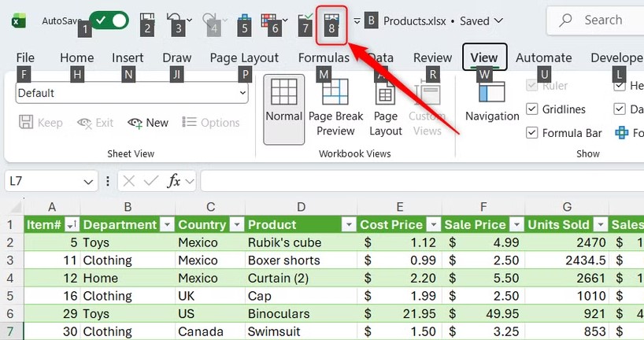The image size is (644, 340).
Task: Click the Undo arrow icon
Action: click(176, 20)
